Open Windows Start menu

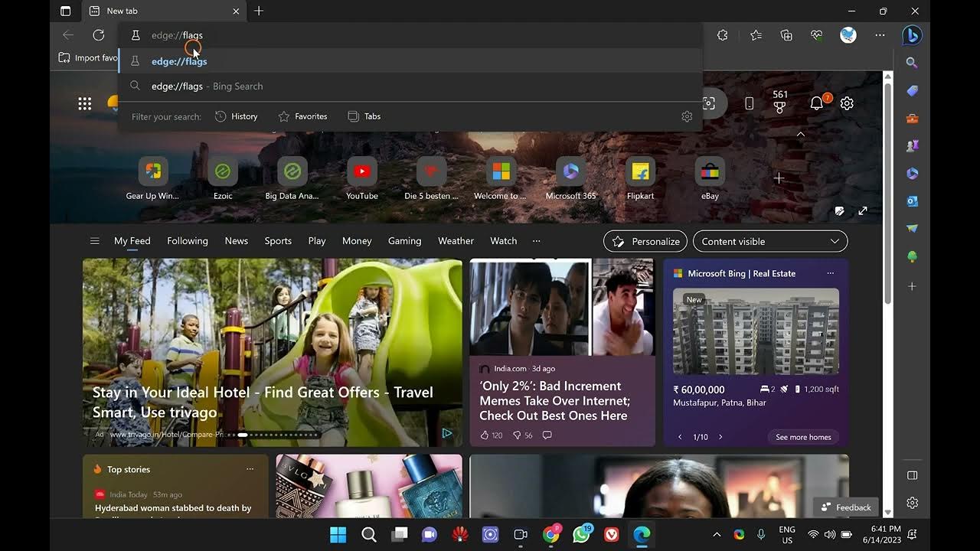[x=338, y=535]
